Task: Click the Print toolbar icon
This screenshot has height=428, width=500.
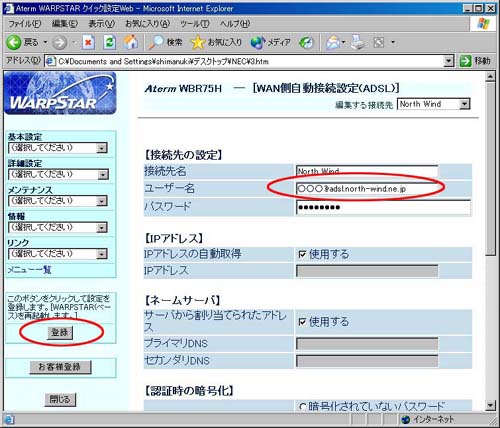Action: pyautogui.click(x=358, y=42)
